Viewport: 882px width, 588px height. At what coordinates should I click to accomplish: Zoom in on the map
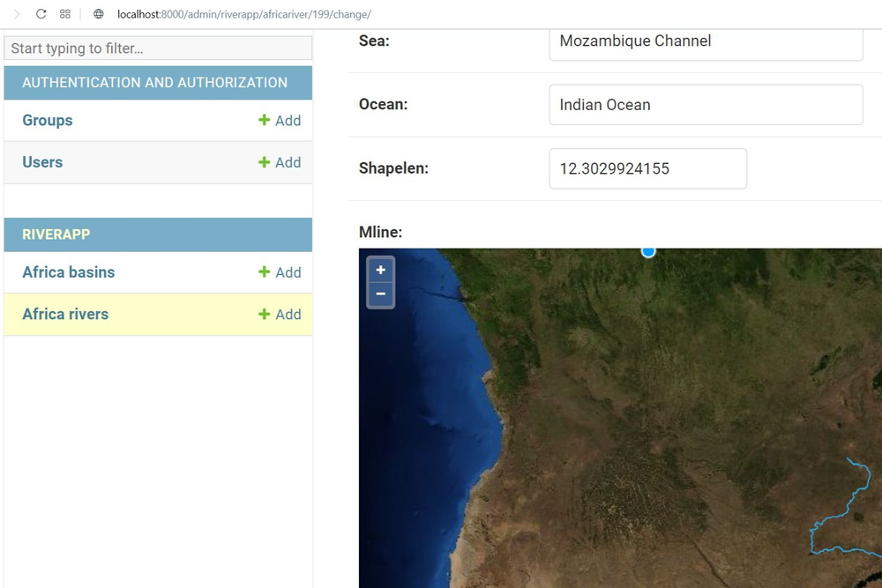pos(381,271)
